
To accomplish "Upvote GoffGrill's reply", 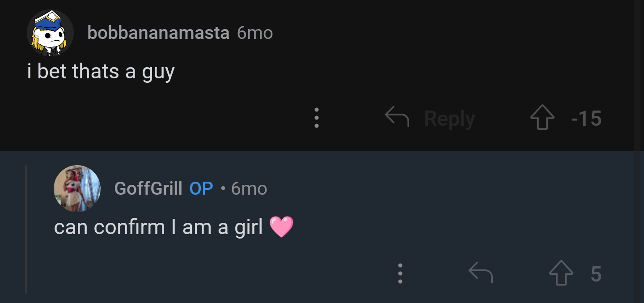I will [561, 273].
